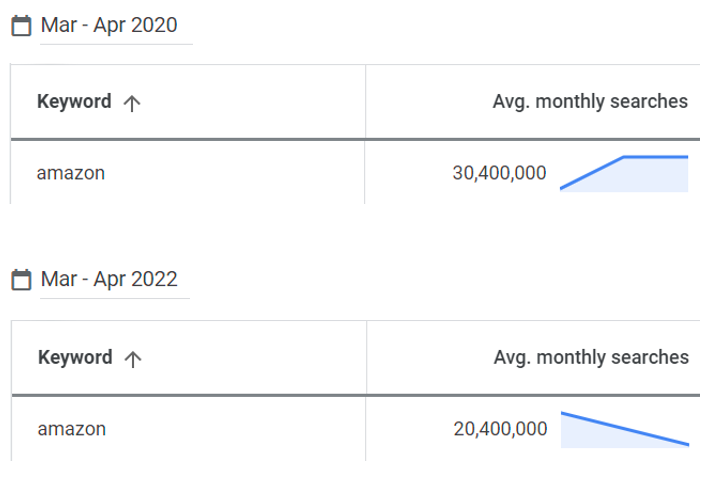Sort by Keyword header in the 2020 table
Screen dimensions: 709x480
(74, 102)
